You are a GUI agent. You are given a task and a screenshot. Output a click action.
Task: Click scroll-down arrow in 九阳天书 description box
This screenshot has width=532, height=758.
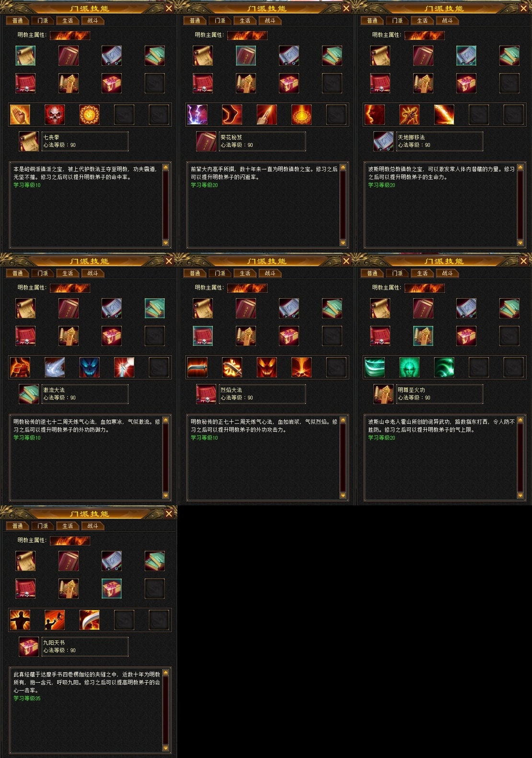pyautogui.click(x=166, y=748)
